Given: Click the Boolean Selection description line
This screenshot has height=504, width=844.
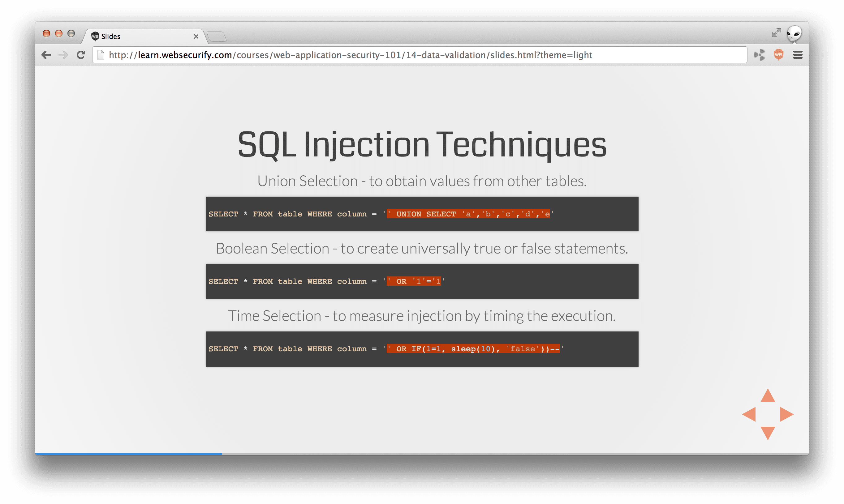Looking at the screenshot, I should click(x=422, y=249).
